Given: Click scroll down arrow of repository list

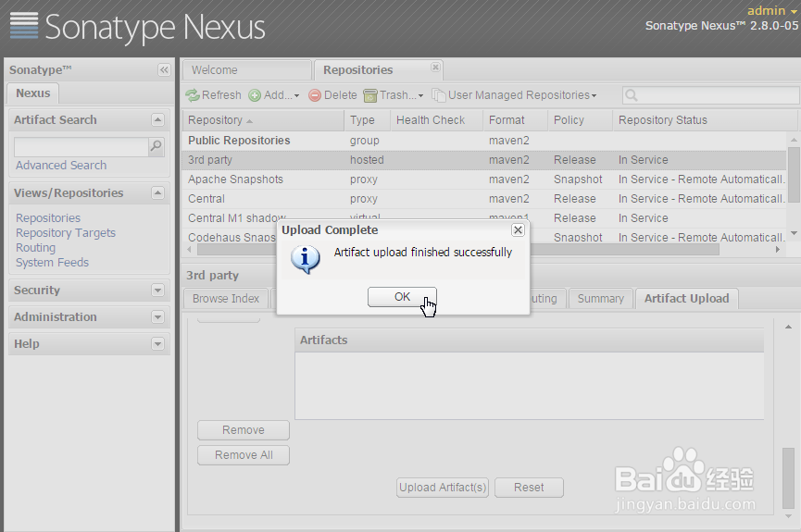Looking at the screenshot, I should 794,233.
